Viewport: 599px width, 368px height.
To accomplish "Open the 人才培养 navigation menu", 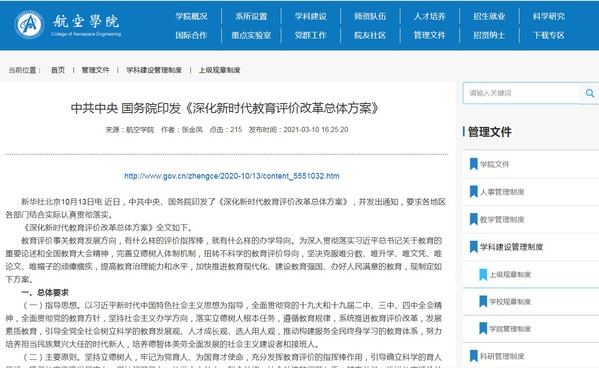I will click(x=429, y=16).
